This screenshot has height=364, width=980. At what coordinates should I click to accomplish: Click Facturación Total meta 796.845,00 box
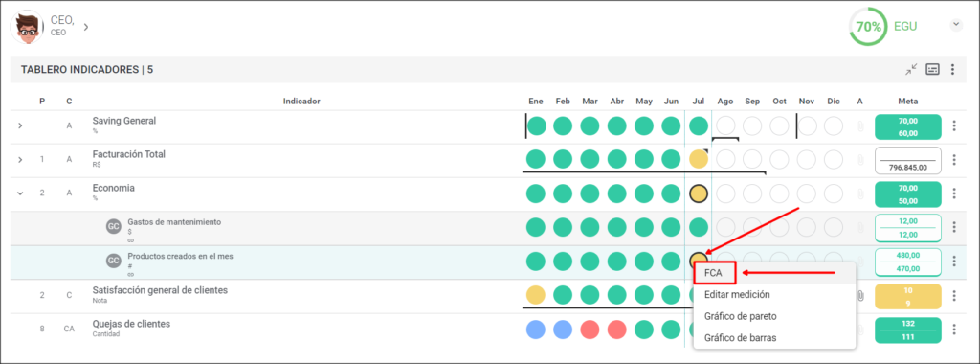[x=908, y=160]
